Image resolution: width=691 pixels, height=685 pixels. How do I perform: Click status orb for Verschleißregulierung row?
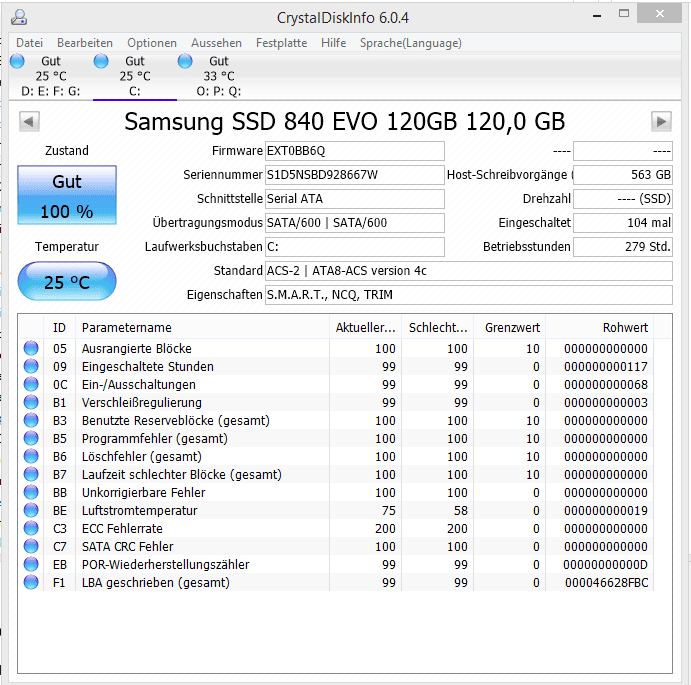[31, 402]
